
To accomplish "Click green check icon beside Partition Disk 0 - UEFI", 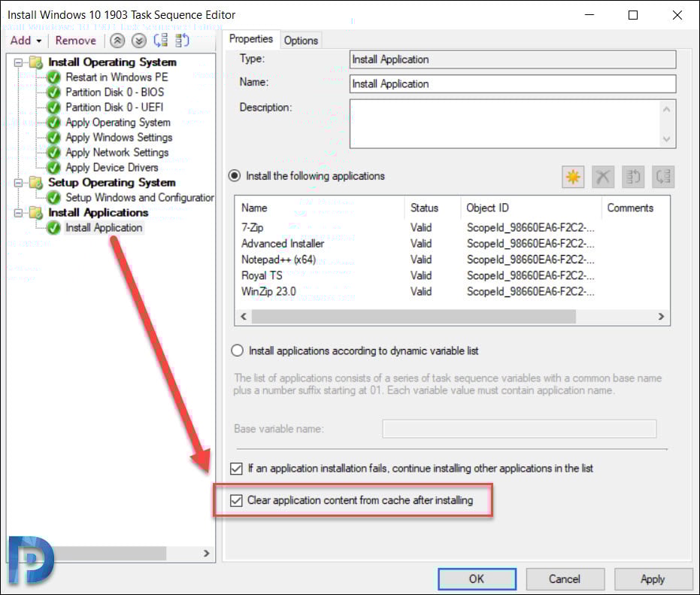I will point(53,108).
